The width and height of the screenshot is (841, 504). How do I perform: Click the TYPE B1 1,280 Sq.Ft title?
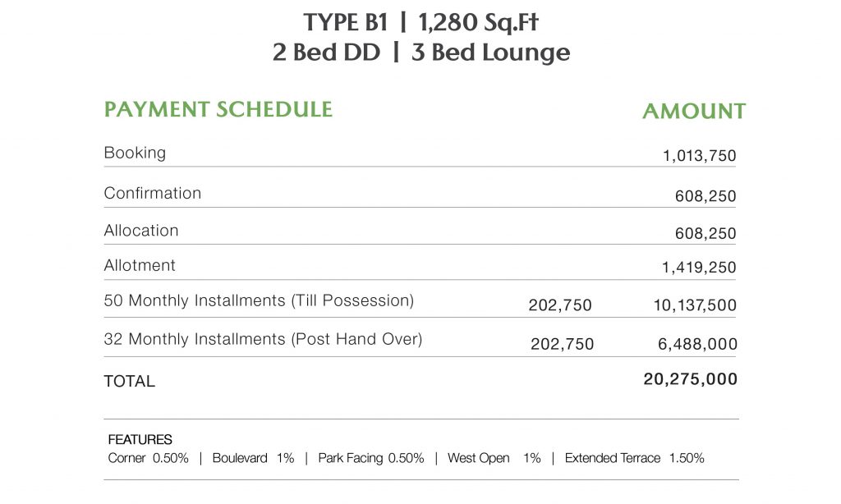420,21
